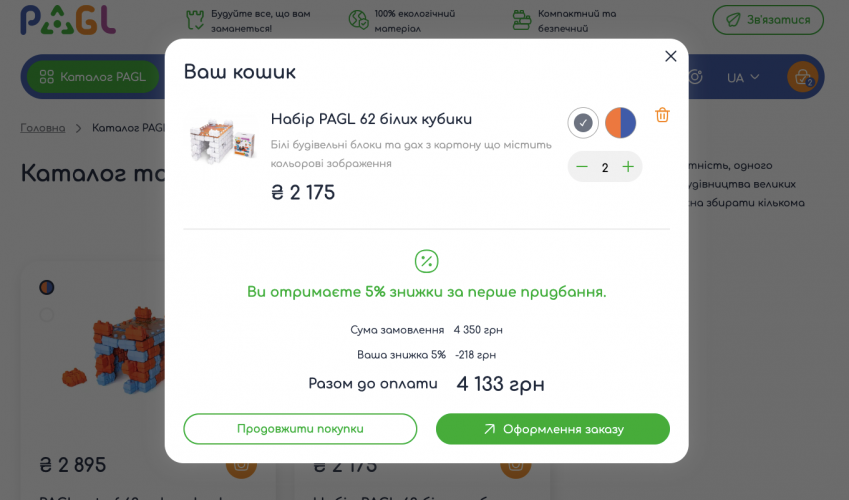Screen dimensions: 849x500
Task: Open the white cubes product thumbnail
Action: point(222,140)
